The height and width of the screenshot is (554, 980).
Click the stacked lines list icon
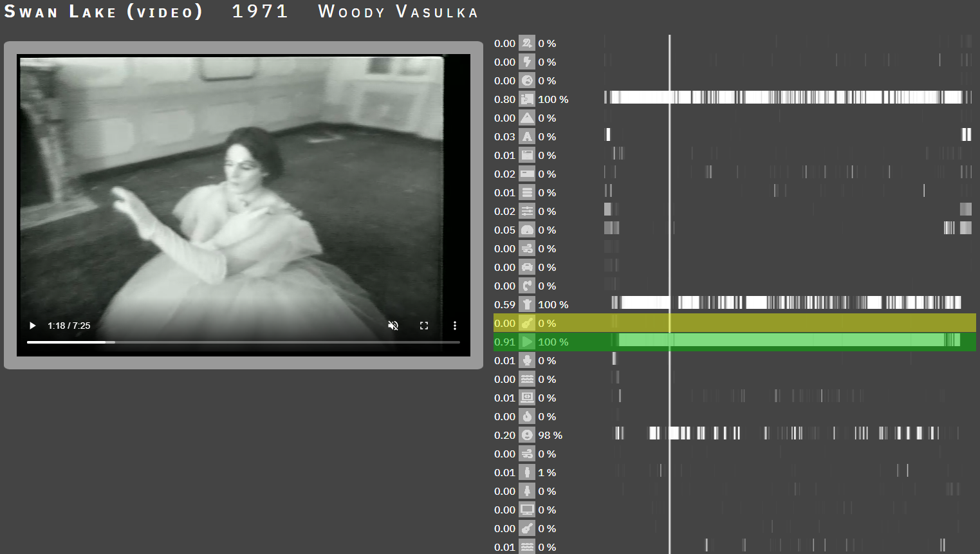pyautogui.click(x=527, y=192)
